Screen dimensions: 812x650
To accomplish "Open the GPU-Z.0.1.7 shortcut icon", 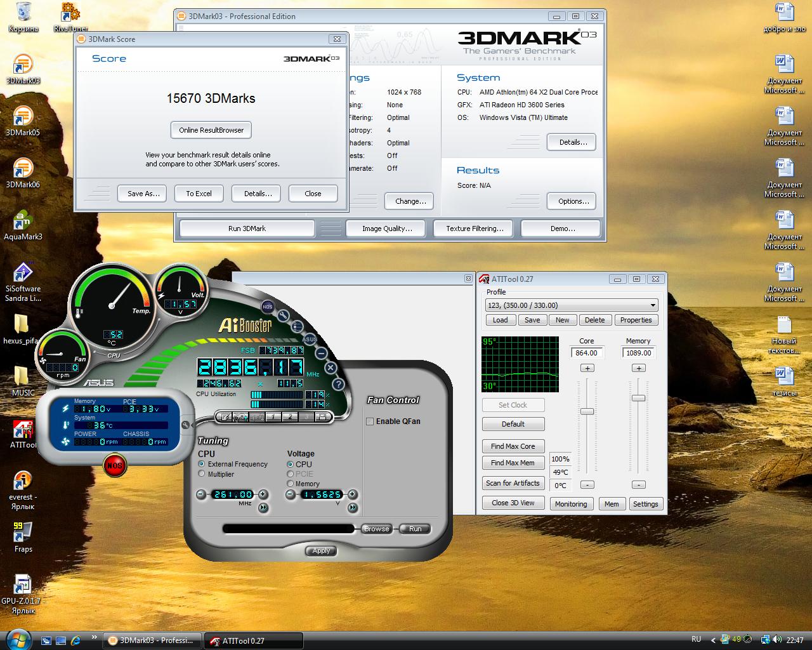I will tap(23, 594).
